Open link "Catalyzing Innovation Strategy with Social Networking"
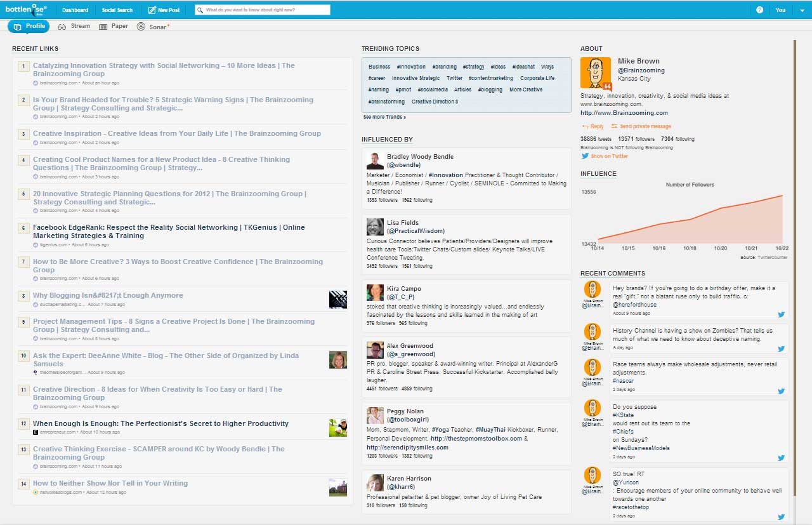812x525 pixels. pyautogui.click(x=164, y=70)
